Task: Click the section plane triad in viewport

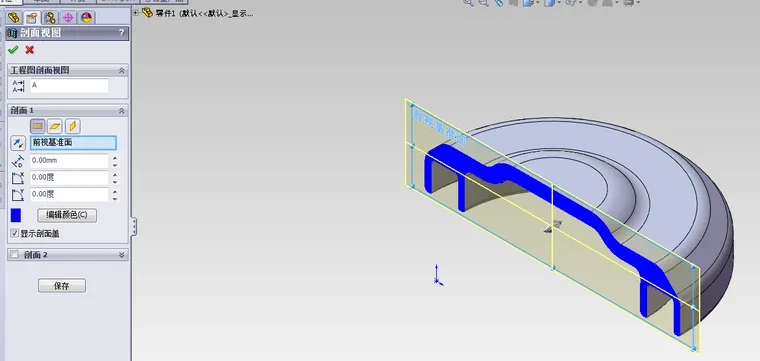Action: [553, 226]
